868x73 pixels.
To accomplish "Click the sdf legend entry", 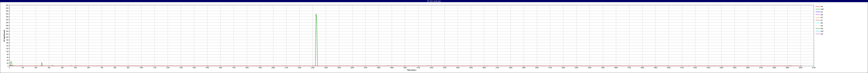I will pyautogui.click(x=819, y=17).
